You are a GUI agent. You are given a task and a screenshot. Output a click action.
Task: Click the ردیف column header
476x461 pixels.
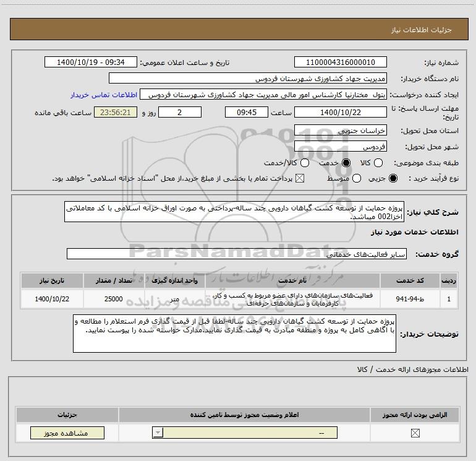[x=449, y=280]
